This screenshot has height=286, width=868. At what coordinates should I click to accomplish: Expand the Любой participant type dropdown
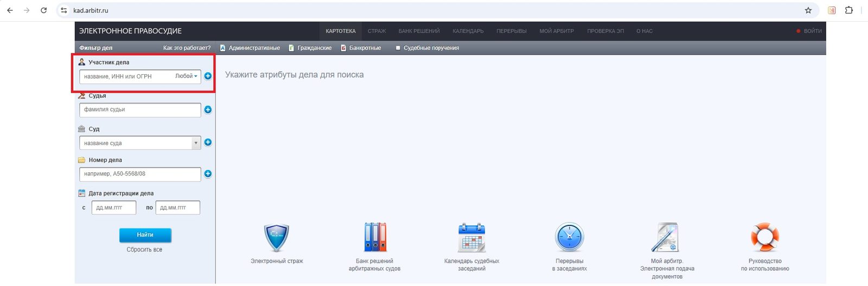tap(186, 76)
